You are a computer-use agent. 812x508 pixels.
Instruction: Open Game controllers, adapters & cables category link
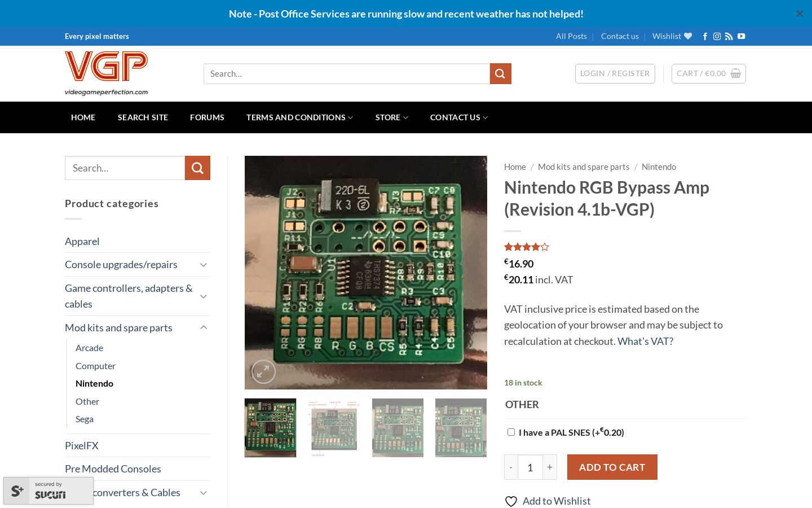click(129, 296)
